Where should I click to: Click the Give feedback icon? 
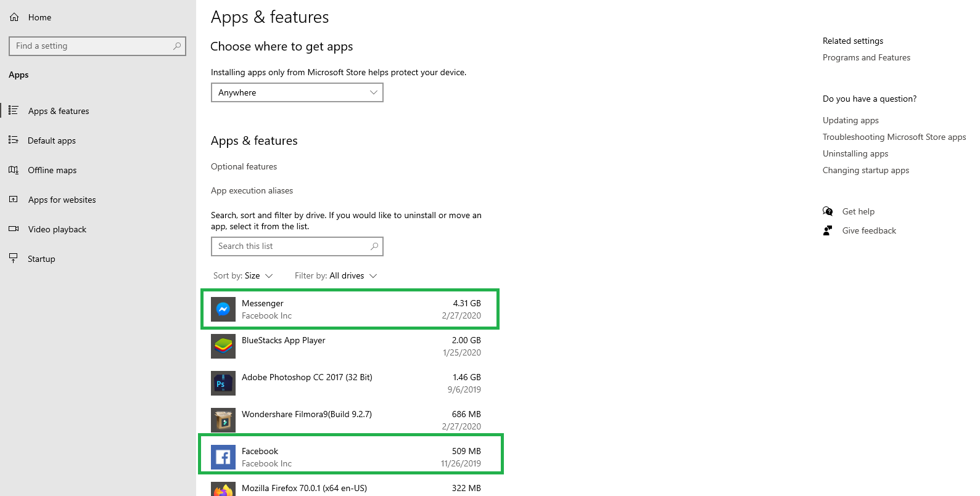pos(828,230)
